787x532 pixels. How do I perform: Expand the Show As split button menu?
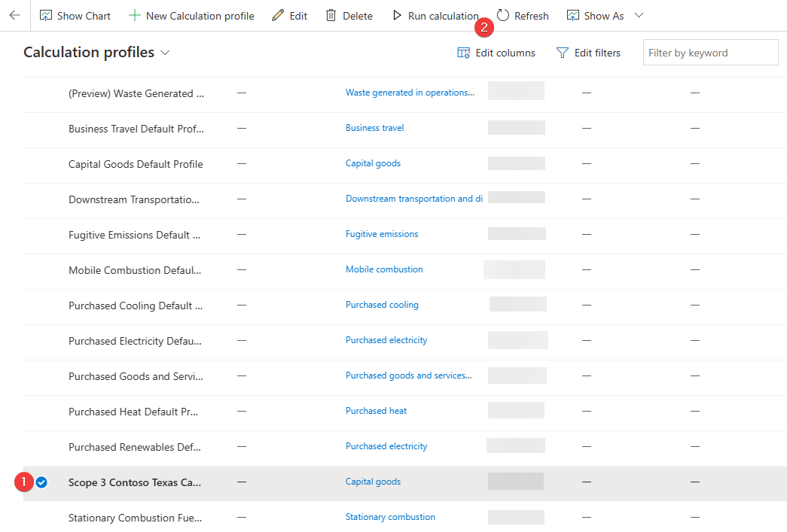click(x=638, y=15)
